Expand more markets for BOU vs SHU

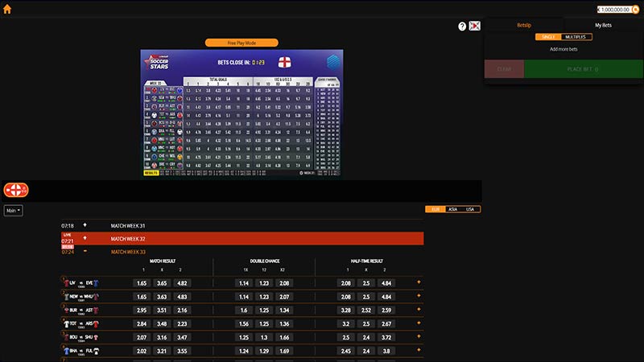point(419,336)
